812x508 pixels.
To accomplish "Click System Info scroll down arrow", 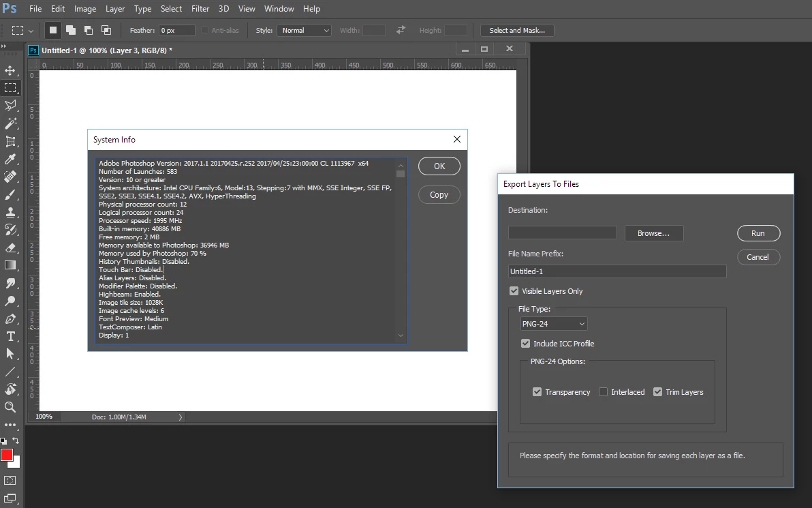I will [x=401, y=335].
